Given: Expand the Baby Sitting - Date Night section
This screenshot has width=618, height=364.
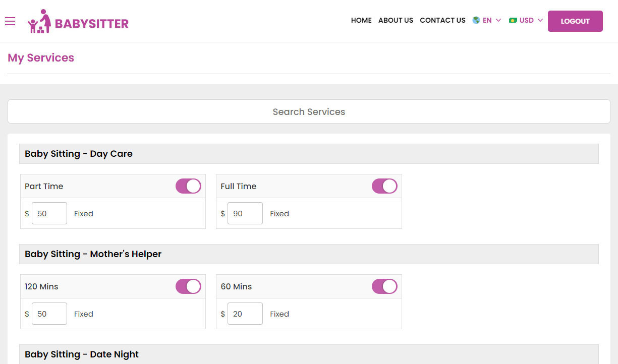Looking at the screenshot, I should (82, 354).
